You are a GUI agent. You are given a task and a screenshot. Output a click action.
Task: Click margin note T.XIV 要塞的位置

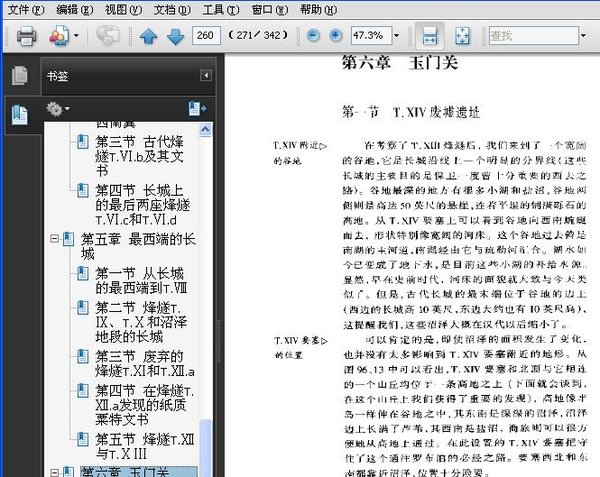[301, 347]
